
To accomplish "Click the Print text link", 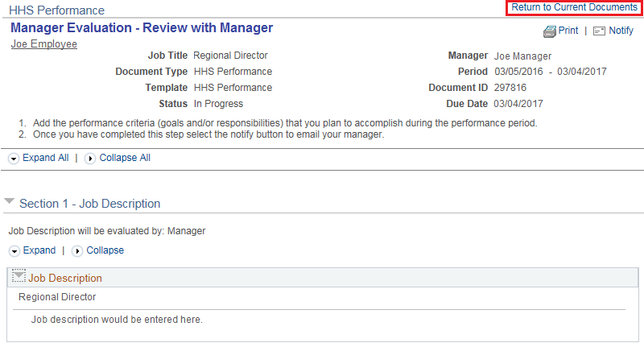I will coord(568,31).
